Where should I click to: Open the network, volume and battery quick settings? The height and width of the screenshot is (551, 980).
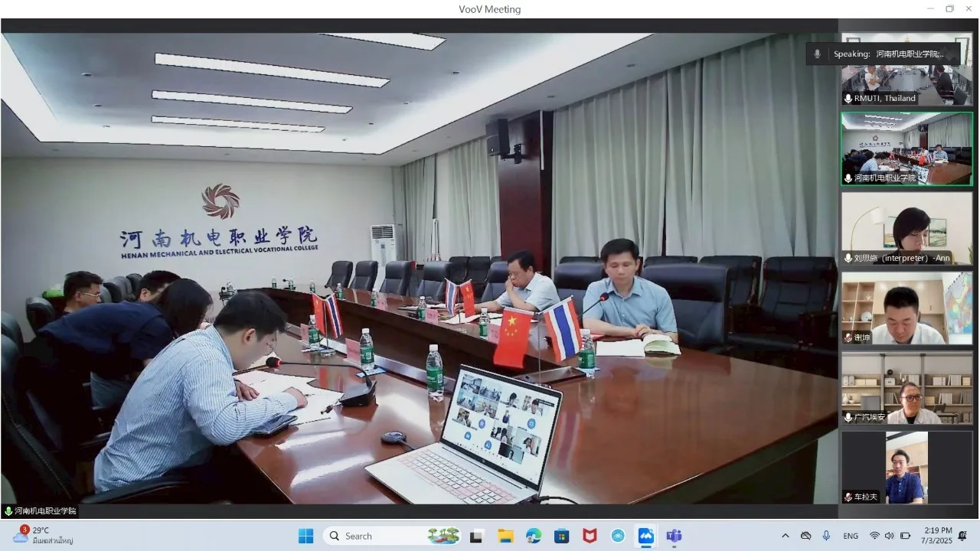890,536
